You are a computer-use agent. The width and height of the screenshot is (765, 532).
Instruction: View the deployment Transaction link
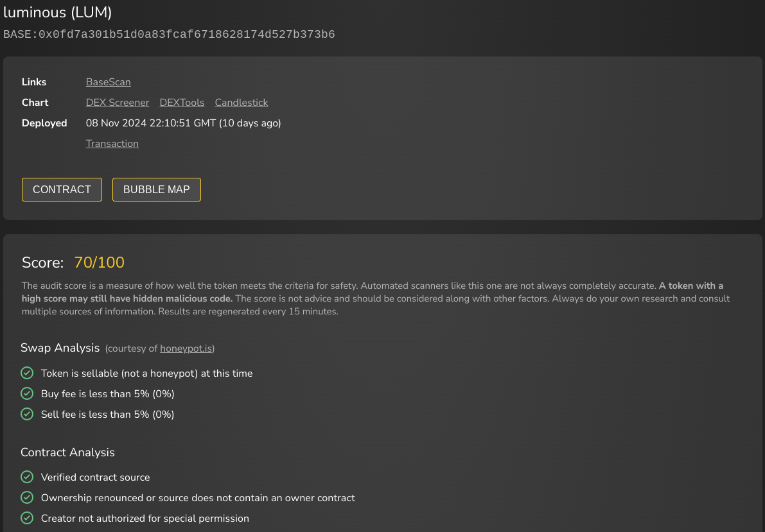coord(112,143)
